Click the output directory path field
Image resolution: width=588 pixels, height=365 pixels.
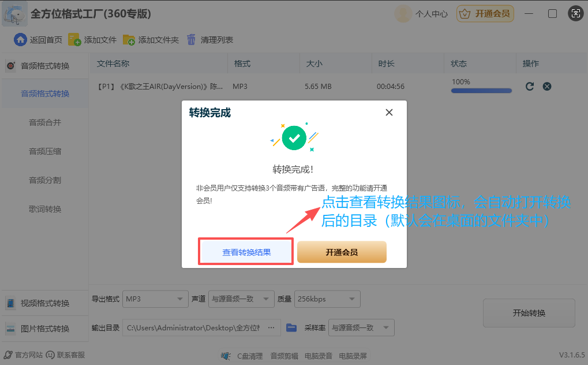(x=202, y=327)
